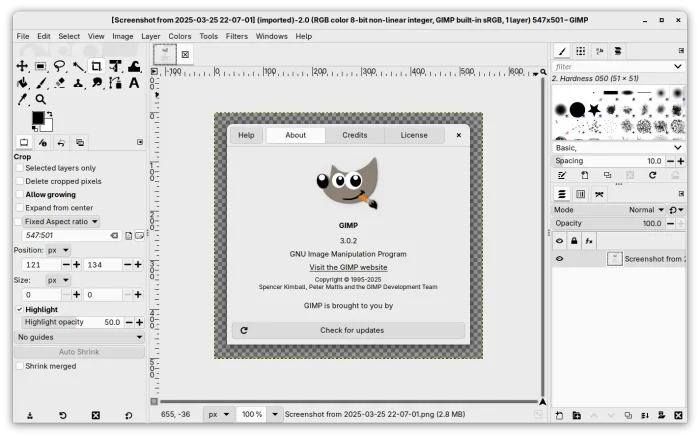
Task: Open the No guides dropdown
Action: point(79,337)
